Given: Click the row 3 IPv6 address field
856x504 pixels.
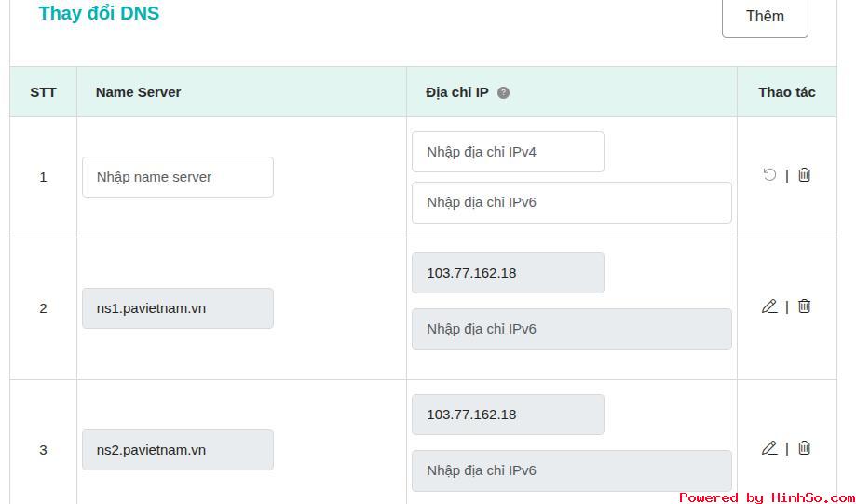Looking at the screenshot, I should tap(571, 470).
